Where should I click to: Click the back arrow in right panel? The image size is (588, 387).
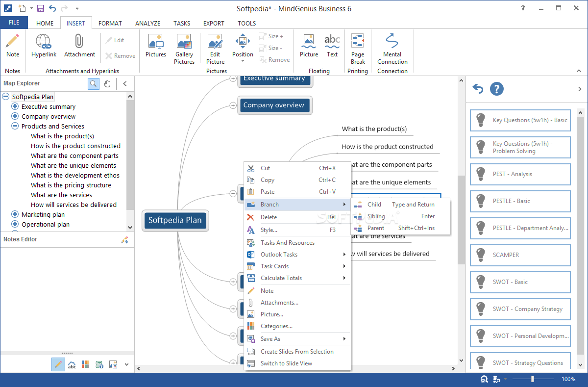point(478,89)
